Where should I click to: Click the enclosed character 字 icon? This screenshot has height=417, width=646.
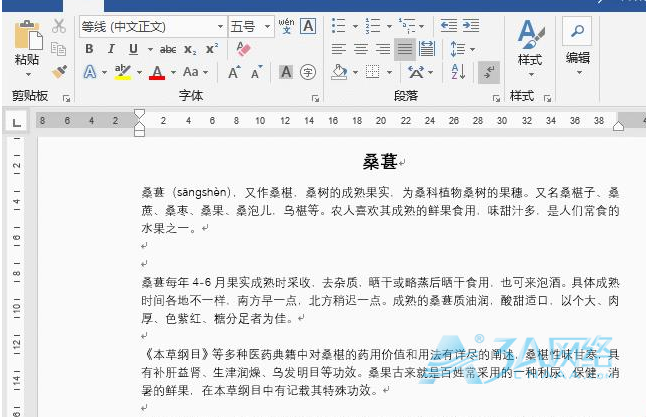pyautogui.click(x=308, y=72)
